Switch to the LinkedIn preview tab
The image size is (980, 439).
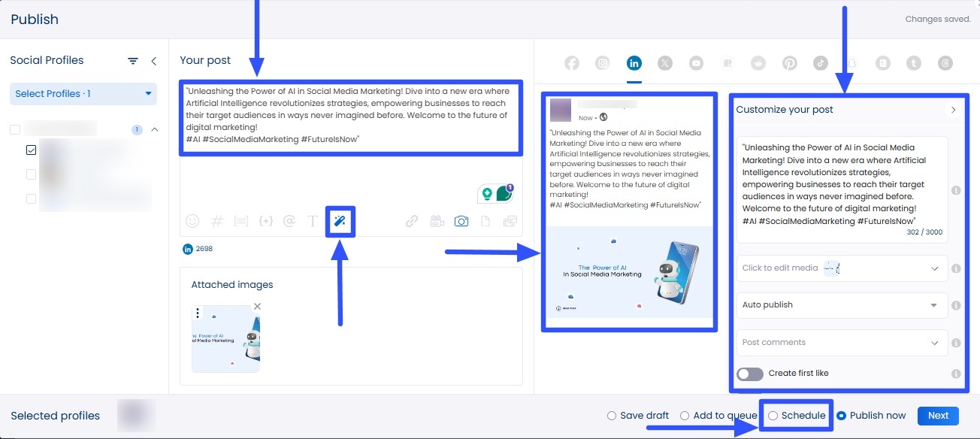pos(634,63)
